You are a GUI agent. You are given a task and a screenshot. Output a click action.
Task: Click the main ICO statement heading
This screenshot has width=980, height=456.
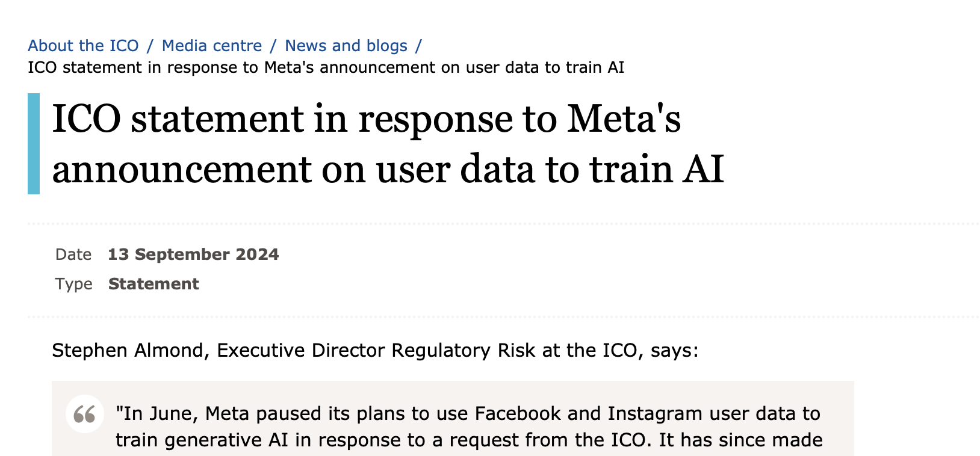click(x=388, y=144)
